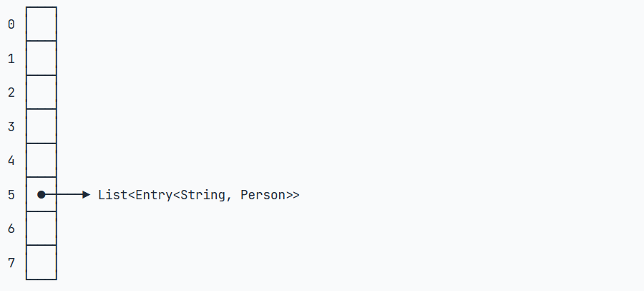Select the empty bucket at index 3
644x291 pixels.
[42, 126]
